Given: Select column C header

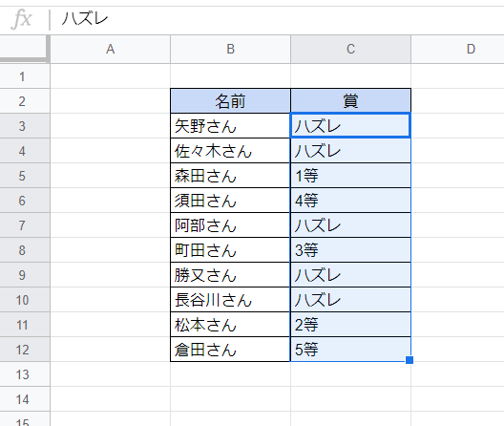Looking at the screenshot, I should pyautogui.click(x=350, y=50).
